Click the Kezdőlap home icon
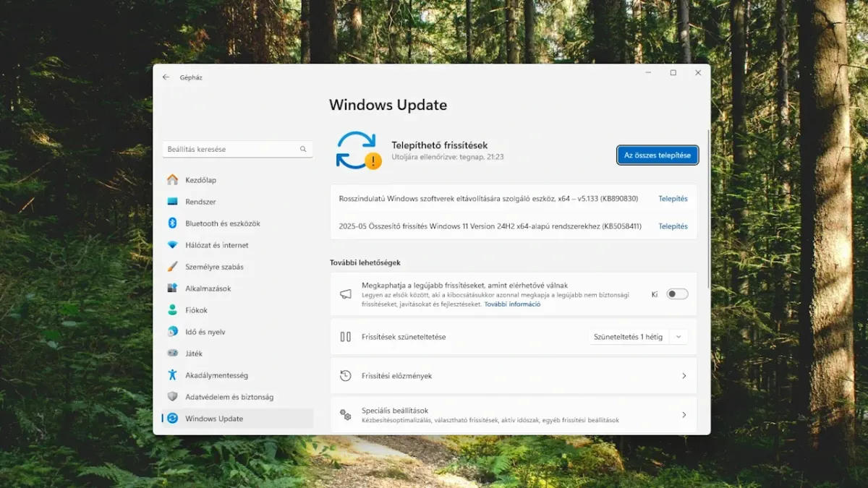This screenshot has height=488, width=868. click(172, 180)
